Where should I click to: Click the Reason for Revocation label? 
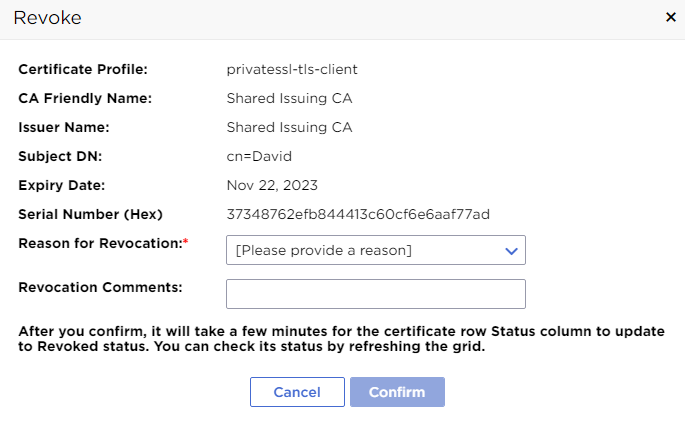[102, 243]
